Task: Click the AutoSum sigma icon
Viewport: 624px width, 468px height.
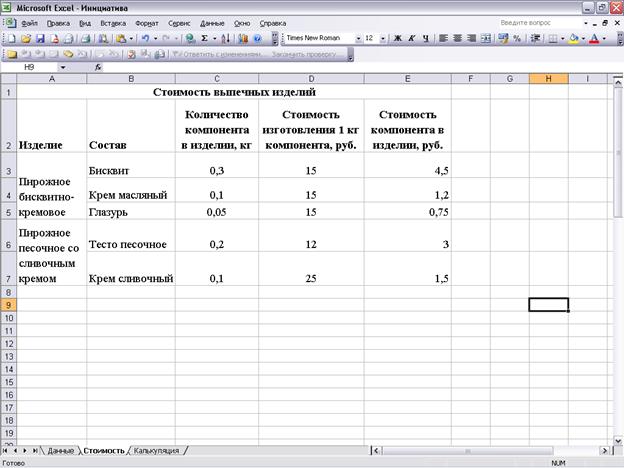Action: pyautogui.click(x=204, y=38)
